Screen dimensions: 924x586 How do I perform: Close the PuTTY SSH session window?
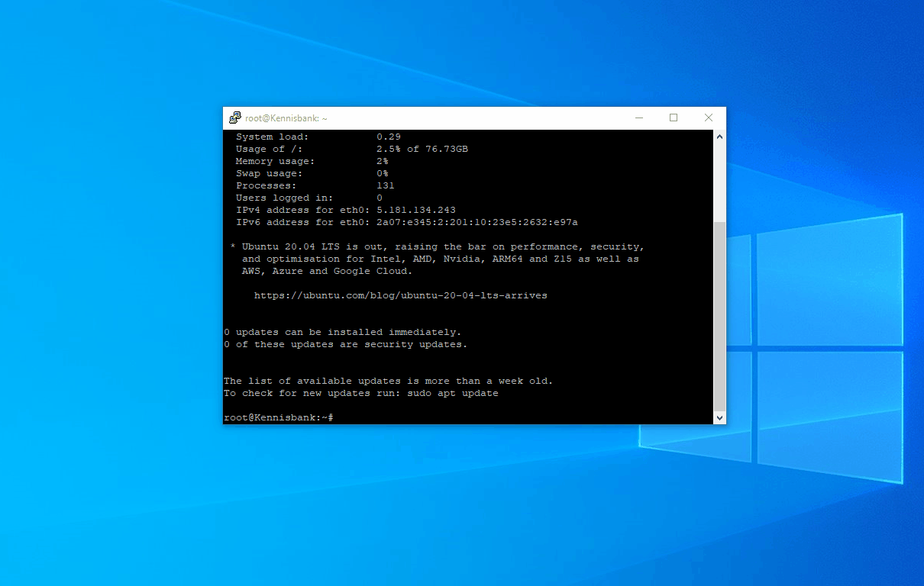coord(709,118)
